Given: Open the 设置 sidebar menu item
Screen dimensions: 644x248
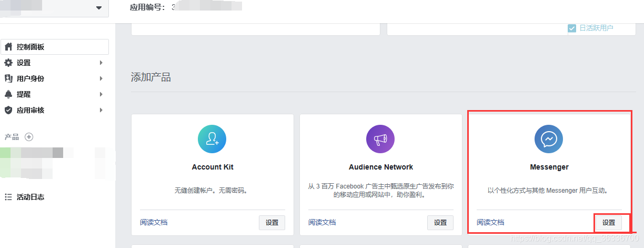Looking at the screenshot, I should 55,63.
